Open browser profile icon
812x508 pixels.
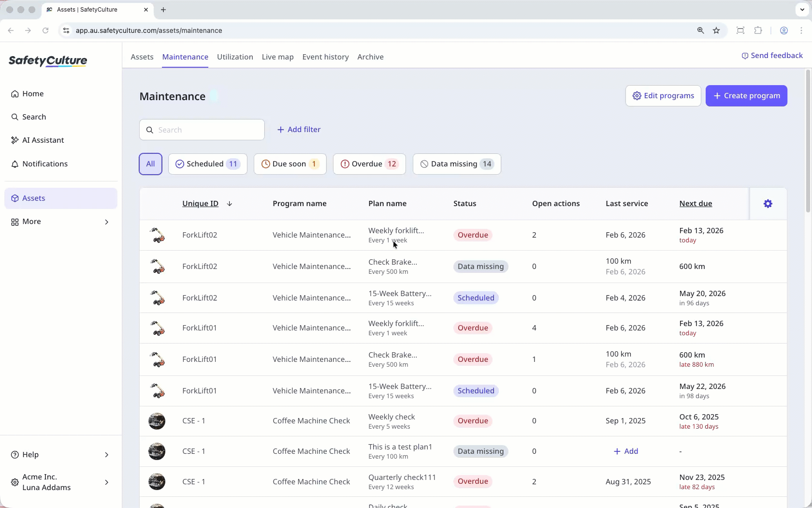pyautogui.click(x=784, y=30)
